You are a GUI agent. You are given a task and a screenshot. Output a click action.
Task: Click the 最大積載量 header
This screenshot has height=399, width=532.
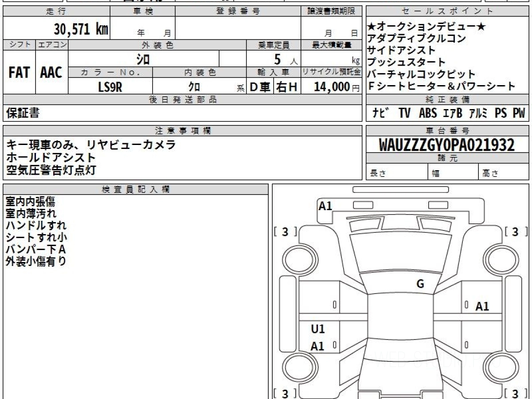332,45
